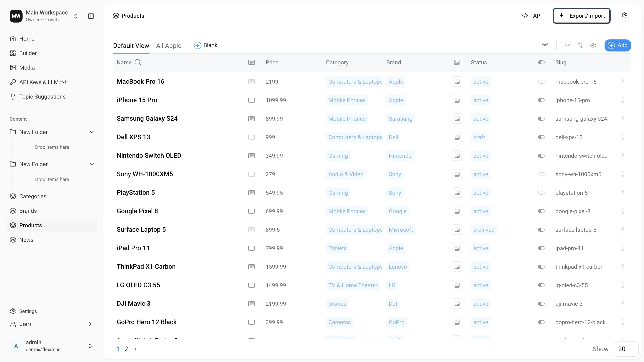Click the archived status tag
The image size is (644, 362).
(x=484, y=230)
